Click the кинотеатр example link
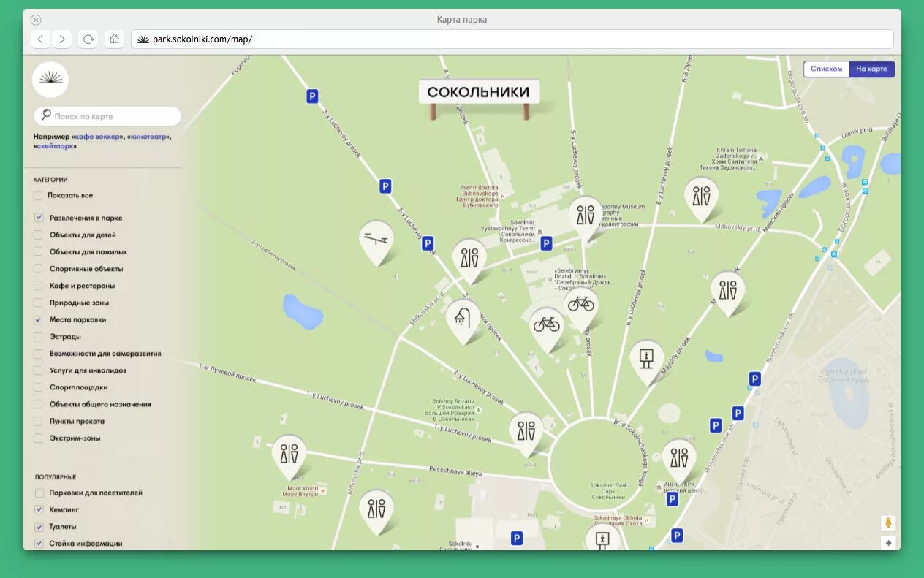 pyautogui.click(x=149, y=137)
